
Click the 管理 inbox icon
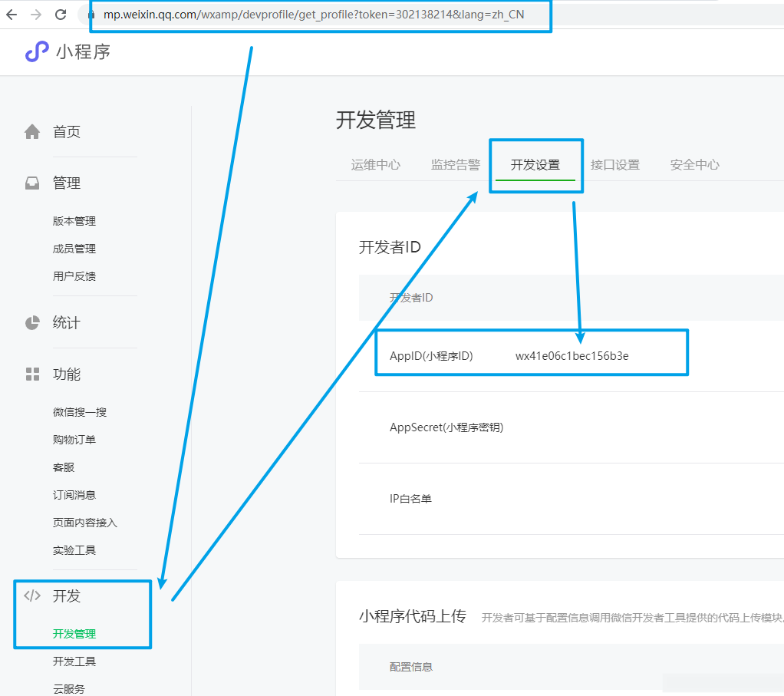point(32,183)
